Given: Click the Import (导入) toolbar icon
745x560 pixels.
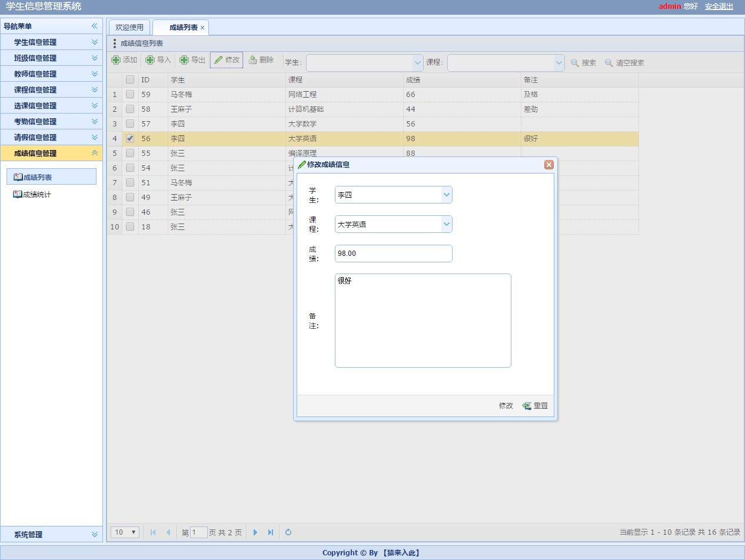Looking at the screenshot, I should [150, 60].
